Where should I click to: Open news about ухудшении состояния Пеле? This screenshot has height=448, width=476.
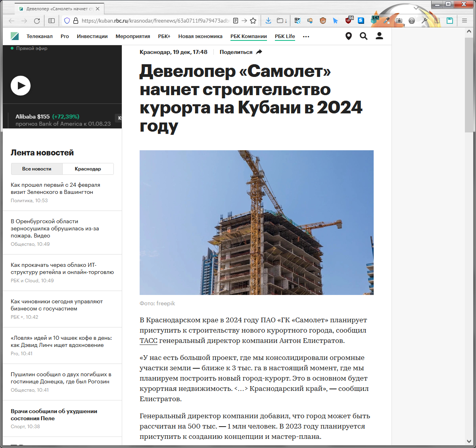tap(54, 415)
